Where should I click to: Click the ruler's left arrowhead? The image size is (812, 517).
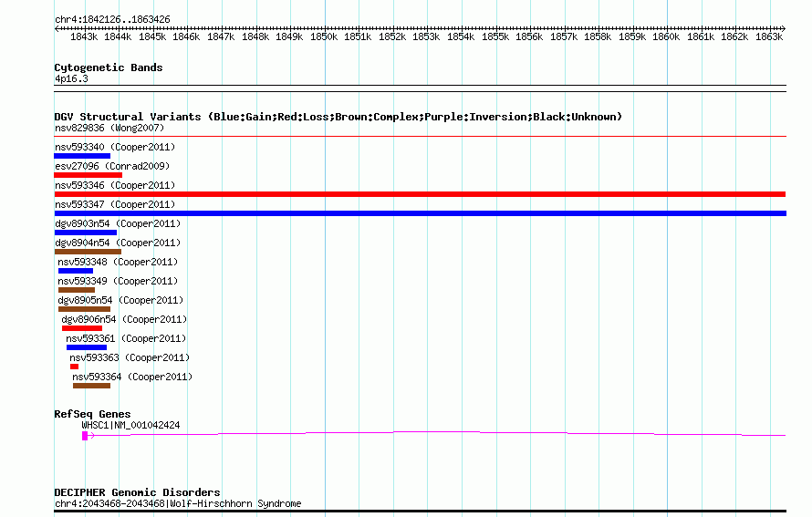click(57, 28)
